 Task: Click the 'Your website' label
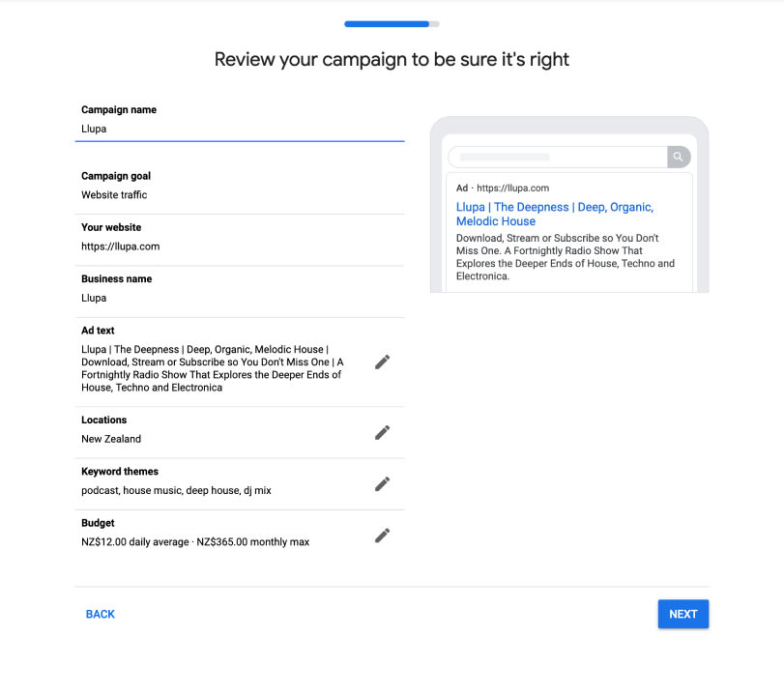click(111, 227)
